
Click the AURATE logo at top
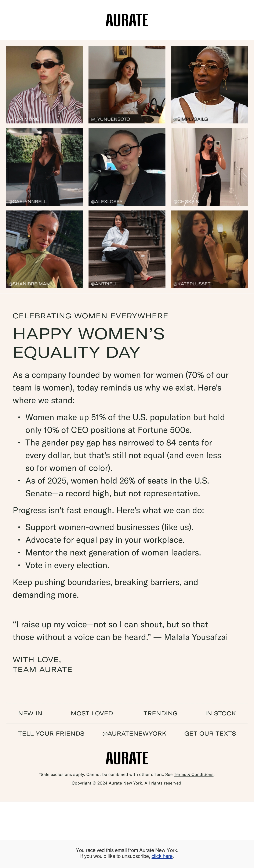[x=127, y=20]
